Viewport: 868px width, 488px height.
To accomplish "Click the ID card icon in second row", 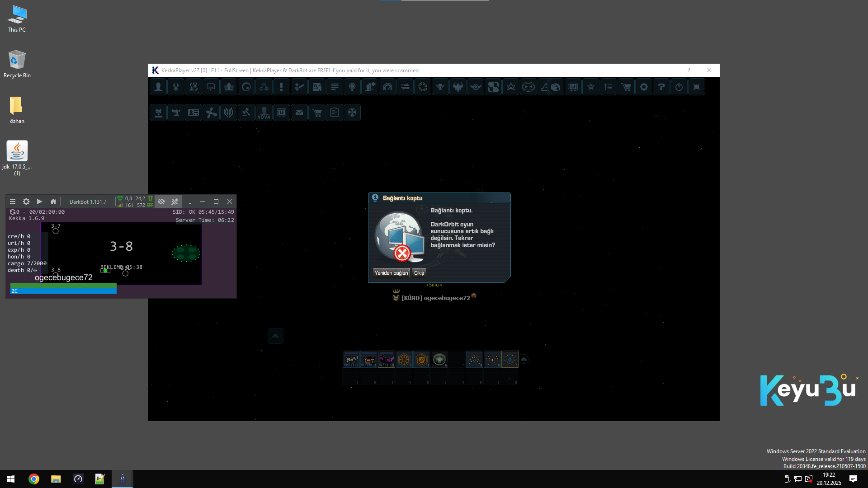I will point(193,113).
